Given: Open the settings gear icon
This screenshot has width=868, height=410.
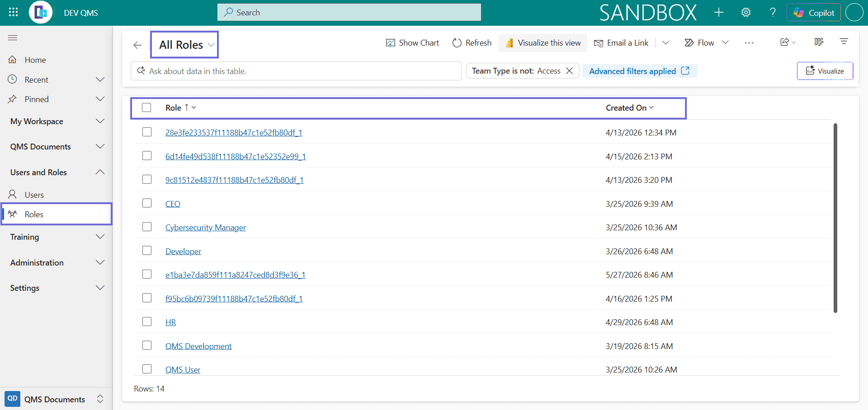Looking at the screenshot, I should (x=746, y=12).
